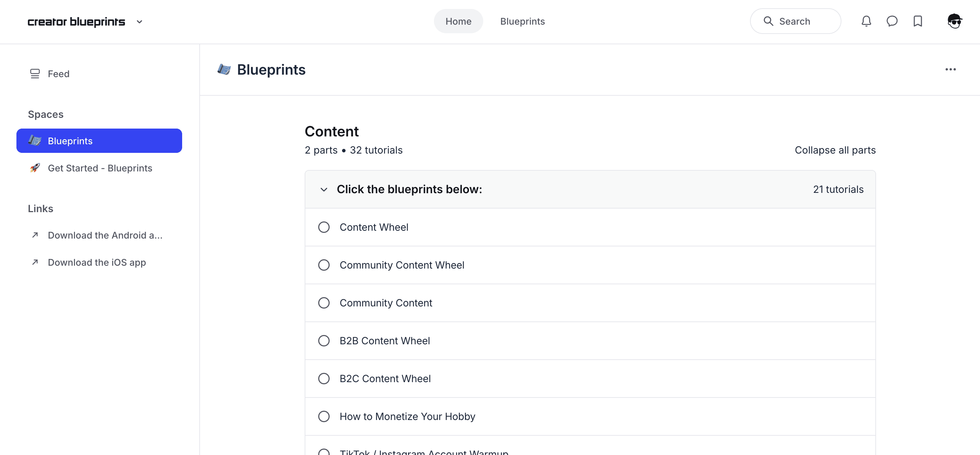This screenshot has width=980, height=455.
Task: Open the bookmarks icon in header
Action: click(917, 21)
